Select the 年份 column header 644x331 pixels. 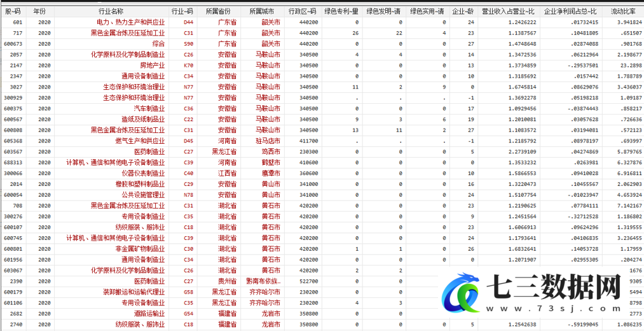40,11
